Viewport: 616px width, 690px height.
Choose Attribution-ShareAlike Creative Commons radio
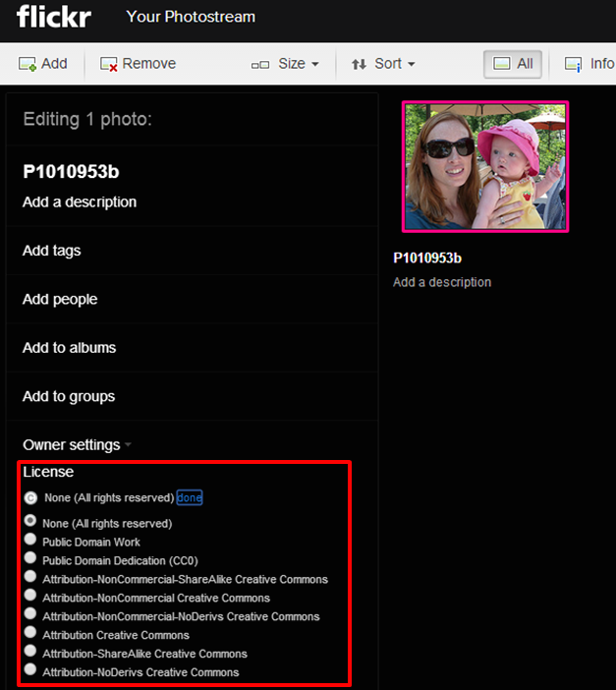[29, 651]
